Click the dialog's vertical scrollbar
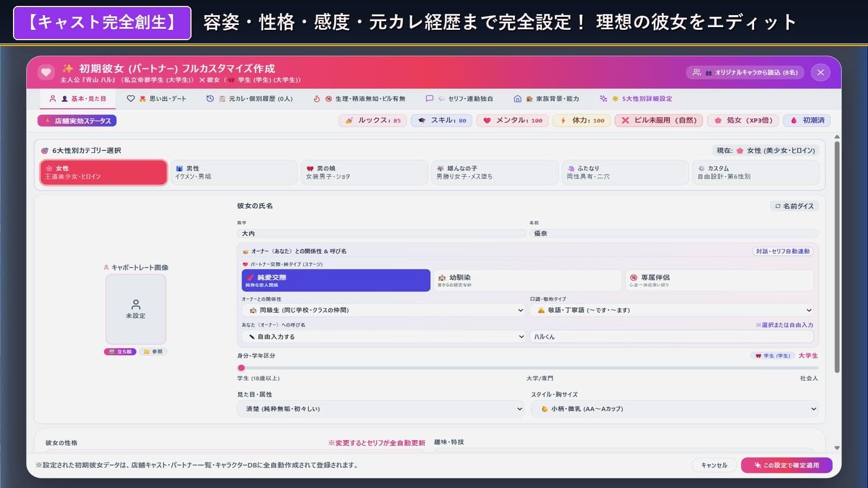868x488 pixels. point(837,257)
